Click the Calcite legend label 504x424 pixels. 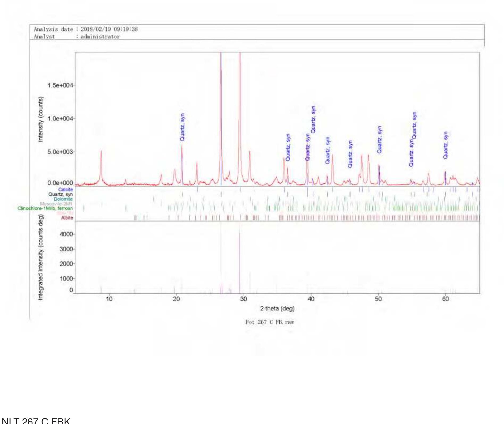click(x=65, y=190)
